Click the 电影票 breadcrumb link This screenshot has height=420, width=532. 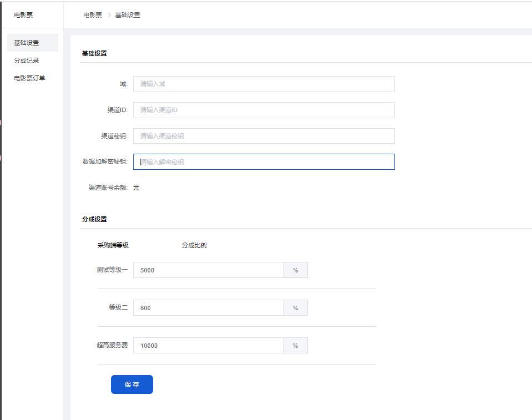click(93, 15)
